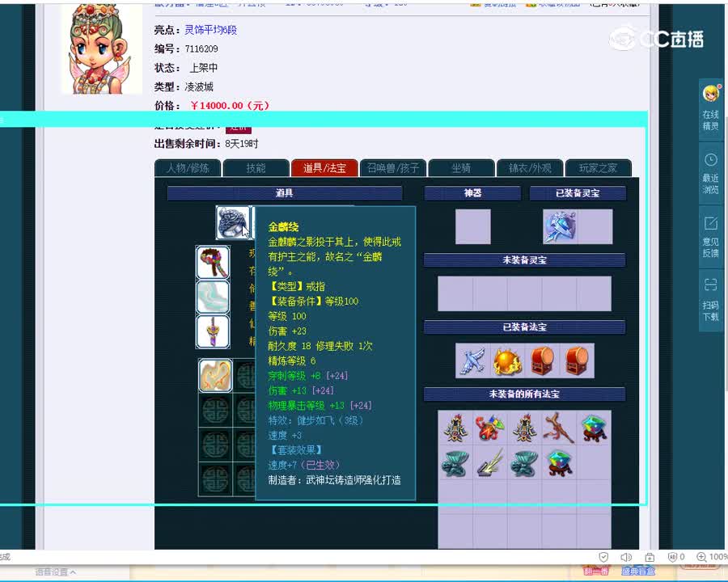The height and width of the screenshot is (582, 728).
Task: Click the 金麟绕 ring item icon
Action: tap(233, 223)
